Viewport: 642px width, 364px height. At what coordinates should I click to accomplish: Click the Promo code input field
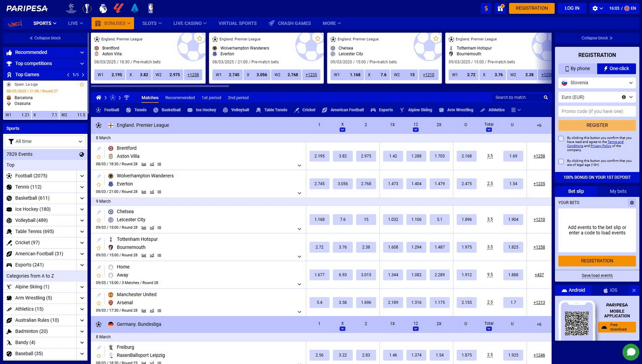pyautogui.click(x=597, y=111)
